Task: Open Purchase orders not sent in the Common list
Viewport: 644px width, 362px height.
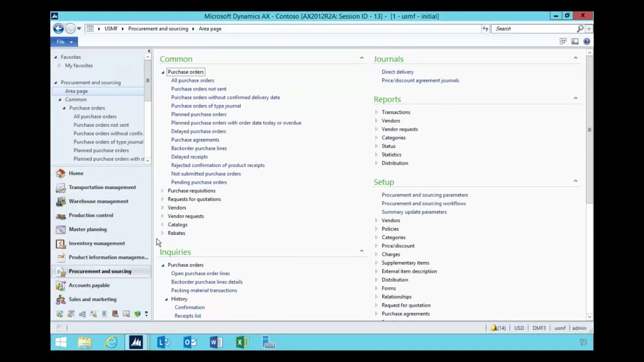Action: coord(199,89)
